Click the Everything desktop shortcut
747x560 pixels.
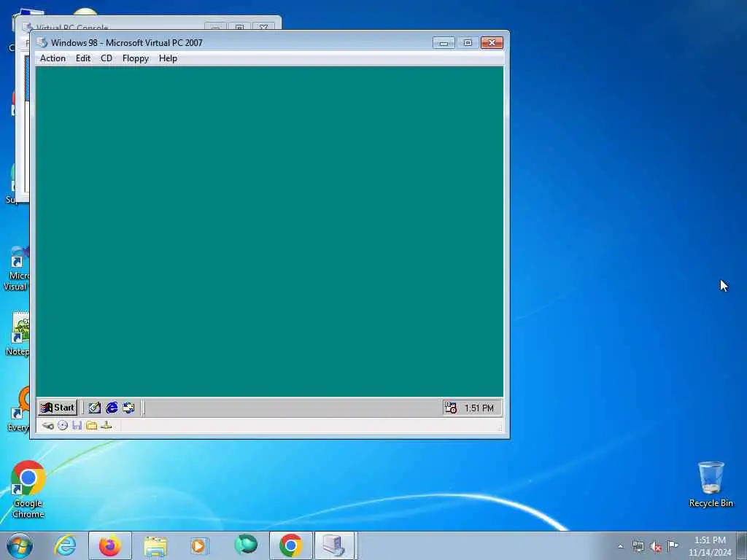18,408
